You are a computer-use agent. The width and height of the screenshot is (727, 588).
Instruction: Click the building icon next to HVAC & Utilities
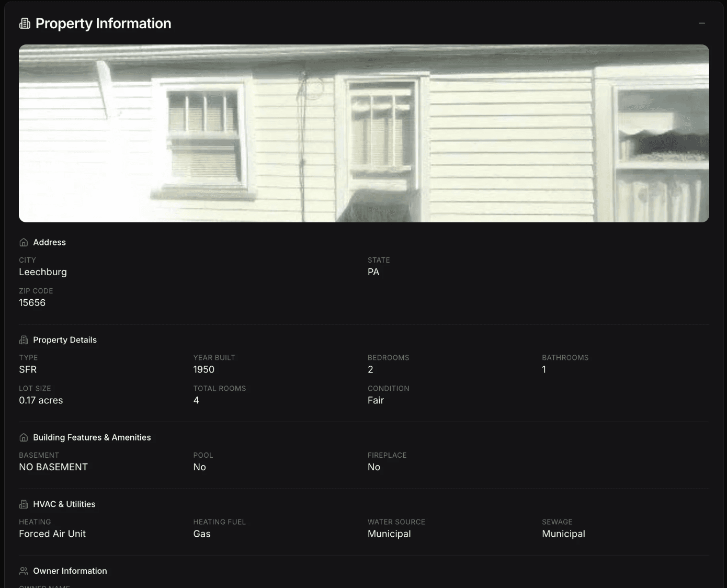24,504
